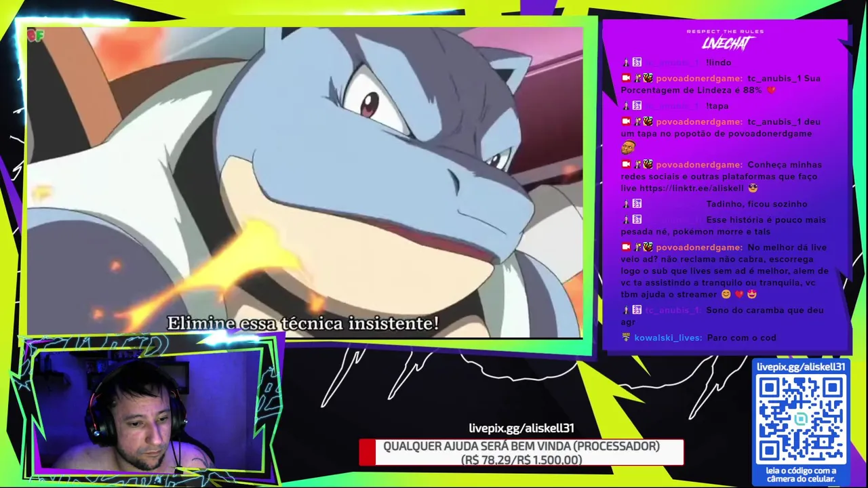Click the sunglasses emoji after the linktr.ee link

tap(753, 188)
